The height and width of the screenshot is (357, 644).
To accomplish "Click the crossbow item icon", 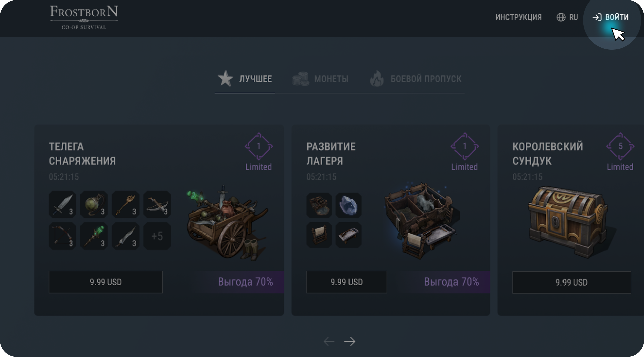I will click(x=157, y=204).
